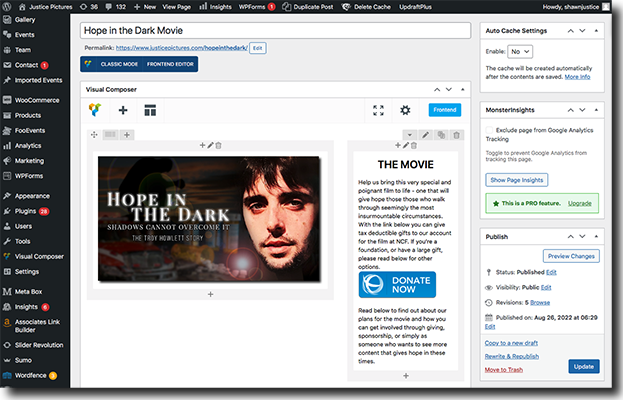Collapse the Publish panel

tap(596, 236)
